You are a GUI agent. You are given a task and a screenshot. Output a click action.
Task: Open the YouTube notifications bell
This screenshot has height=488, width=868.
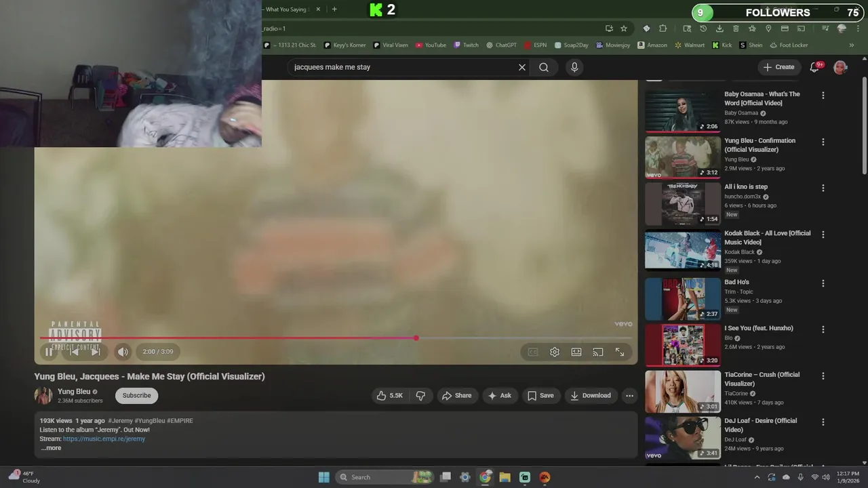point(816,67)
